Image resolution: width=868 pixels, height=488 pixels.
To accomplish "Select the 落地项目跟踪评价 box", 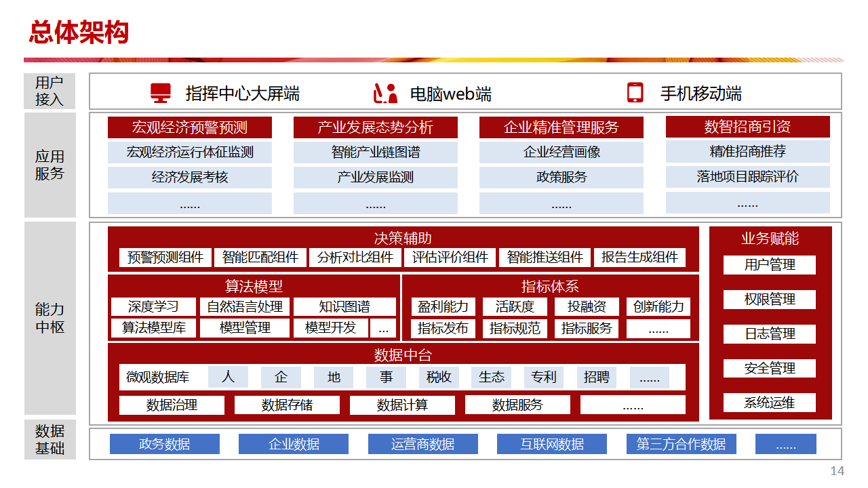I will (x=748, y=177).
